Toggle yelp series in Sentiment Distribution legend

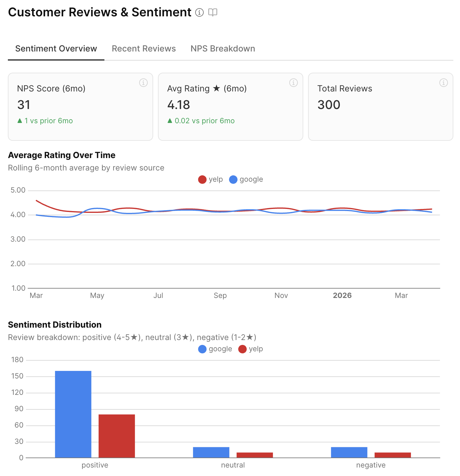(251, 349)
